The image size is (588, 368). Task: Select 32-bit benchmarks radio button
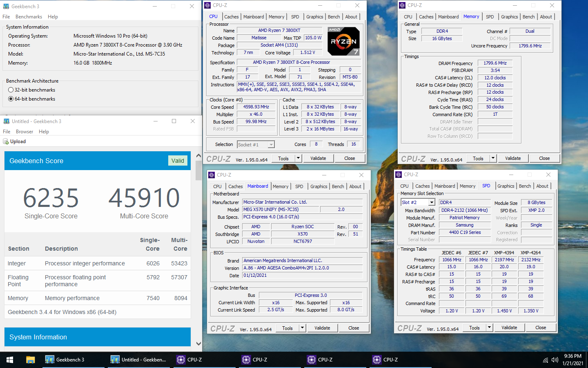(x=11, y=90)
